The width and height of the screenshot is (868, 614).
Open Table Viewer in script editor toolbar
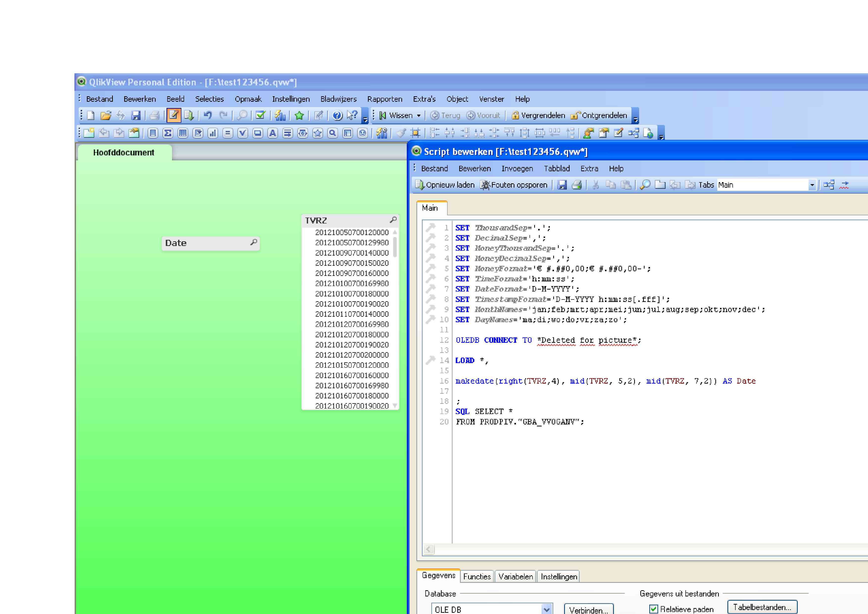[829, 185]
